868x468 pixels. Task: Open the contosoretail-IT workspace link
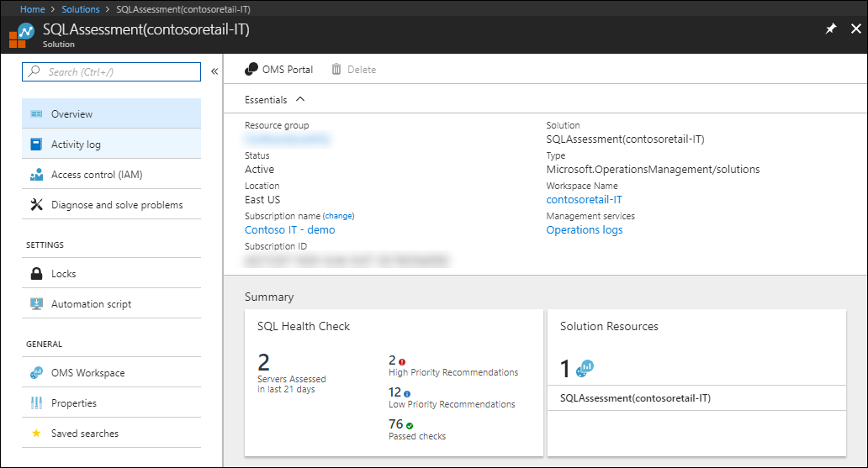click(x=584, y=200)
